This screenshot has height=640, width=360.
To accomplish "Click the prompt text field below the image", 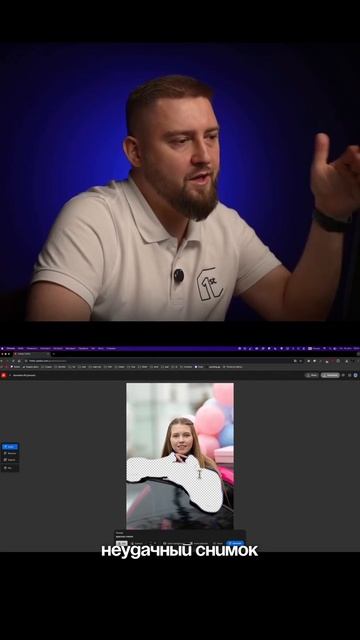I will (180, 535).
